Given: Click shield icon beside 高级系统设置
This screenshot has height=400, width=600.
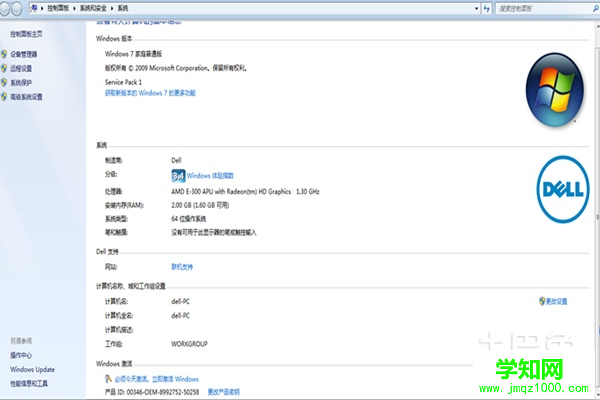Looking at the screenshot, I should [4, 96].
